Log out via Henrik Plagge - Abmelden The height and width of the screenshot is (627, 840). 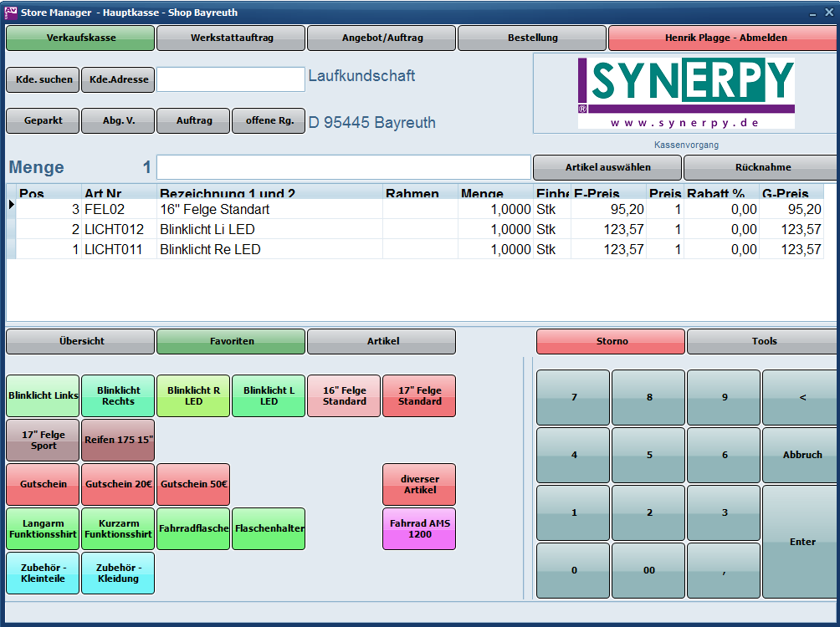[x=725, y=38]
